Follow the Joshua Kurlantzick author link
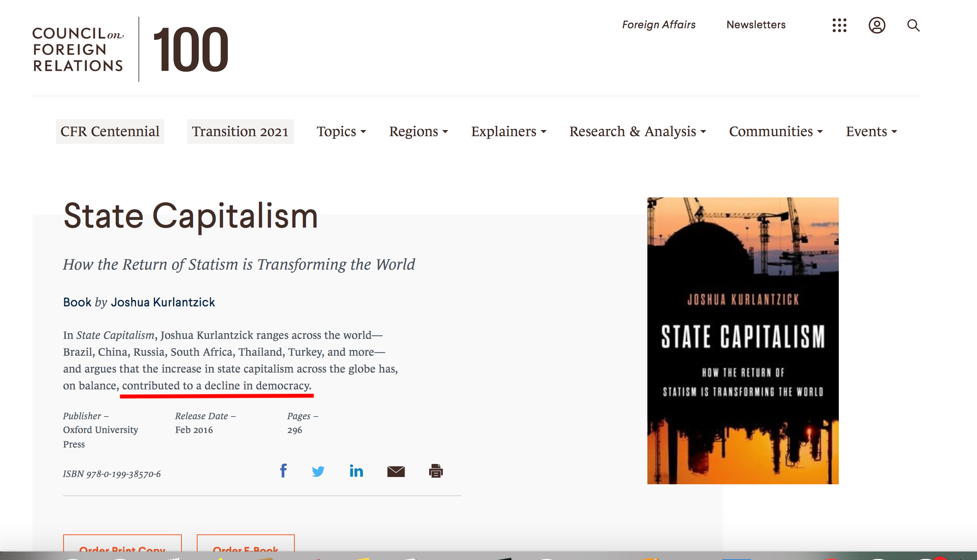Image resolution: width=977 pixels, height=560 pixels. 163,302
